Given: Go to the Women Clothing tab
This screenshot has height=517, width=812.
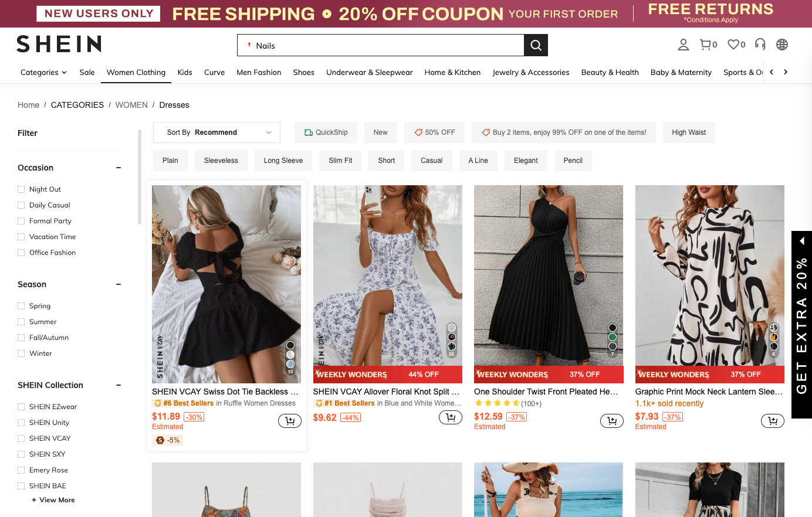Looking at the screenshot, I should pyautogui.click(x=136, y=73).
